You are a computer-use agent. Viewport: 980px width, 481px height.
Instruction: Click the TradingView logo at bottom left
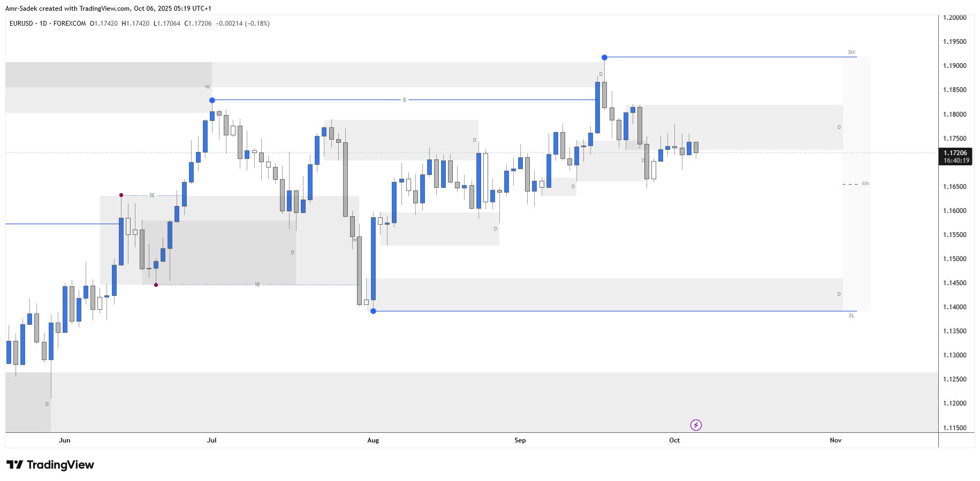pos(50,464)
